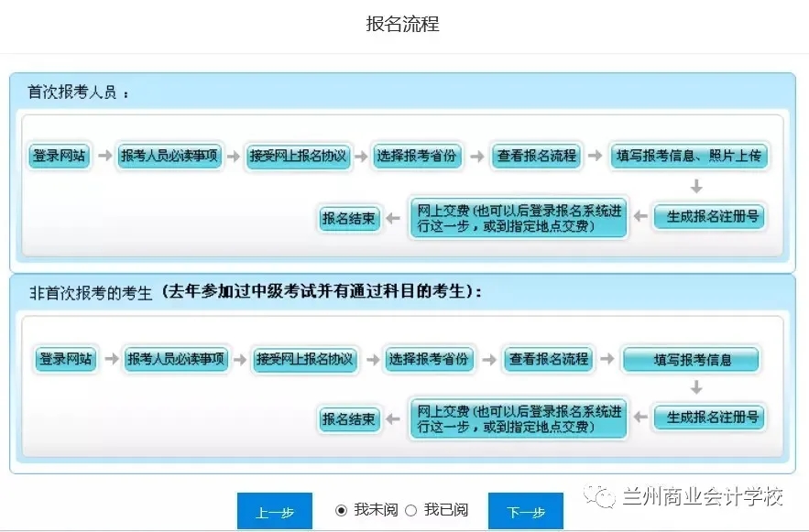Click 报名结束 box in the non-first-time flow

pos(348,418)
